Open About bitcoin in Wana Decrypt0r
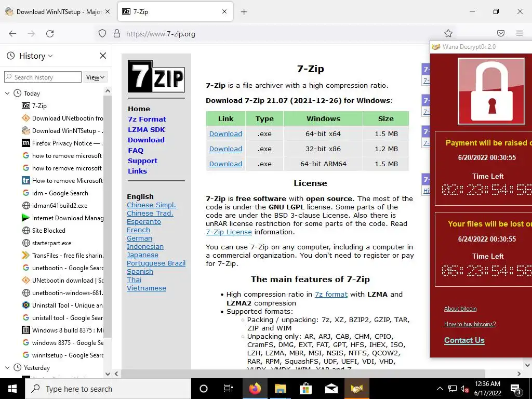 coord(460,309)
